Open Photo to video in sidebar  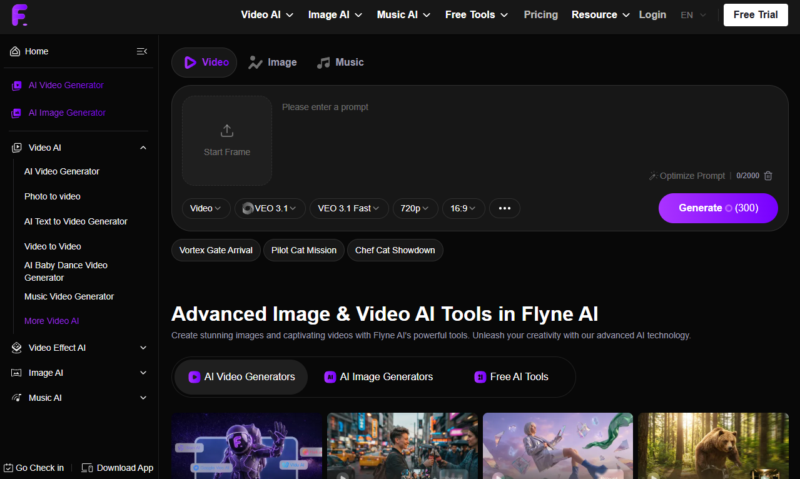[52, 196]
